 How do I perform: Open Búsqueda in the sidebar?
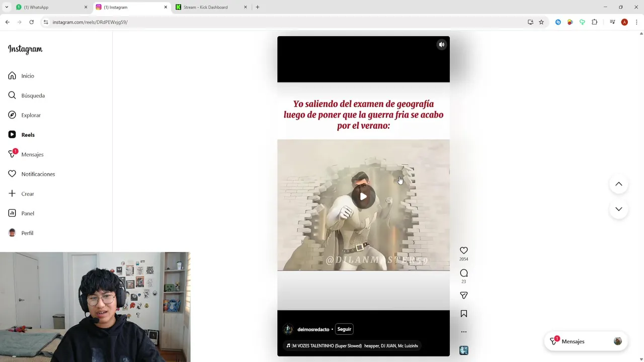26,96
